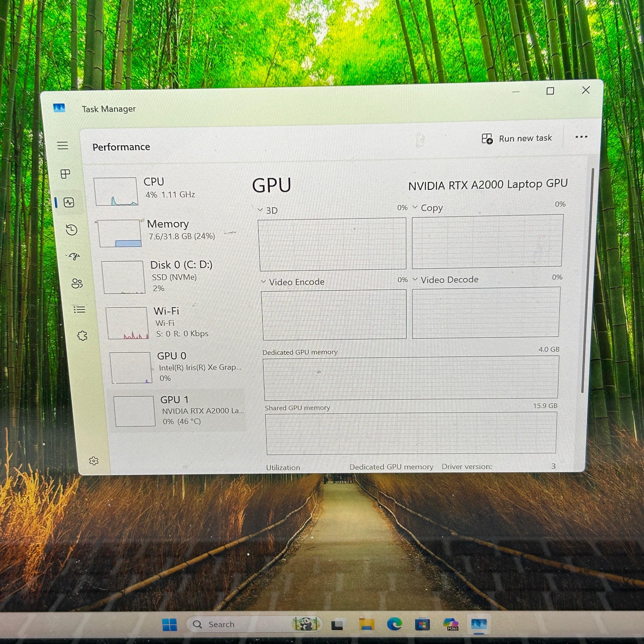Viewport: 644px width, 644px height.
Task: Open the Processes page icon
Action: 65,174
